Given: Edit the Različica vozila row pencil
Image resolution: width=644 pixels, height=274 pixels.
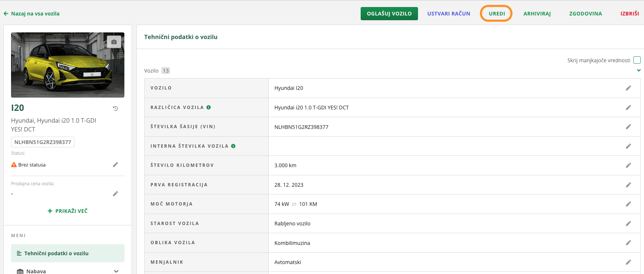Looking at the screenshot, I should click(x=629, y=108).
